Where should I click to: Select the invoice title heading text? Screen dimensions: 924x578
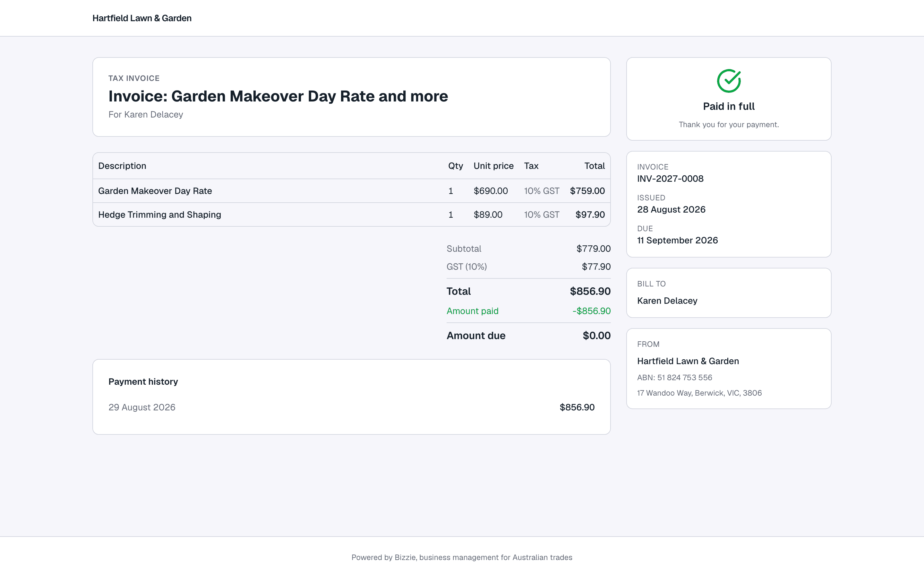point(278,96)
